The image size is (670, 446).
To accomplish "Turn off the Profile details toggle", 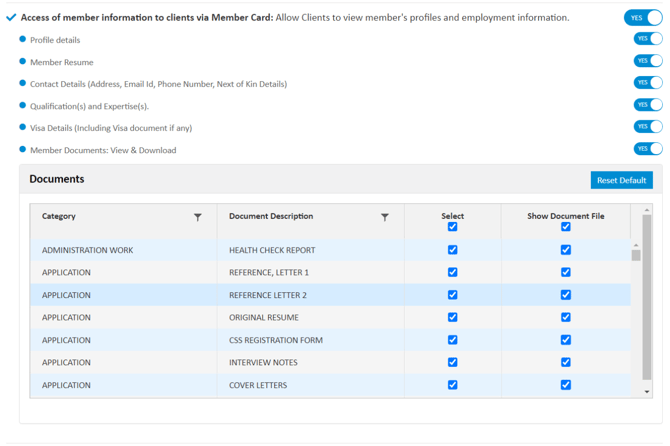I will [x=648, y=38].
